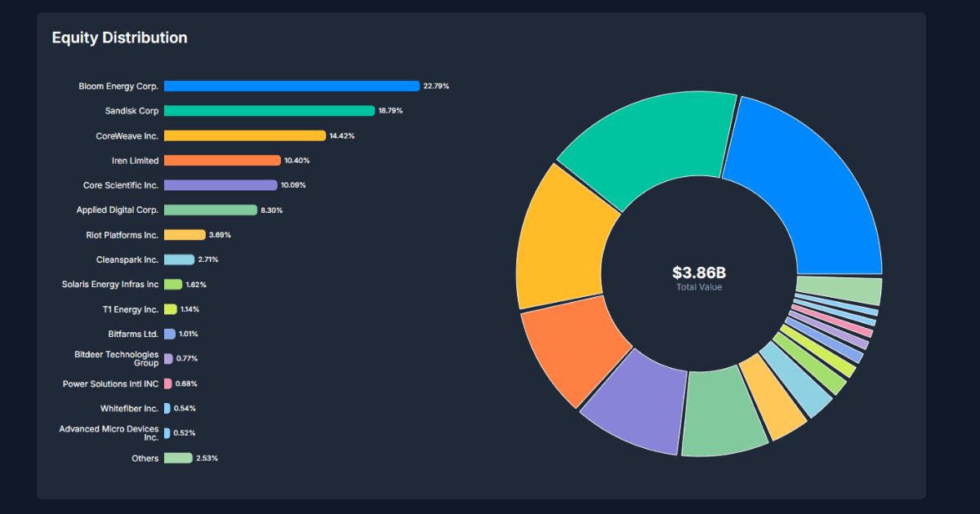Click the 1.62% value
The image size is (980, 514).
click(x=196, y=285)
